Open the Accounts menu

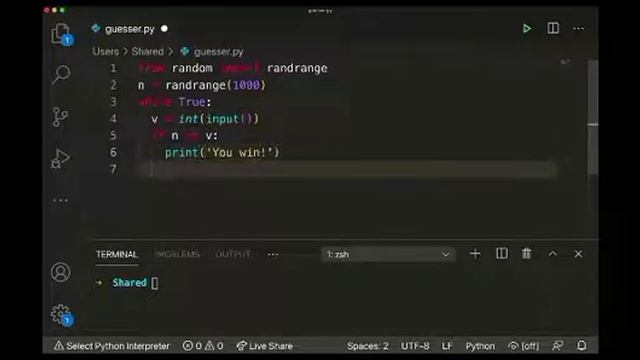coord(60,272)
